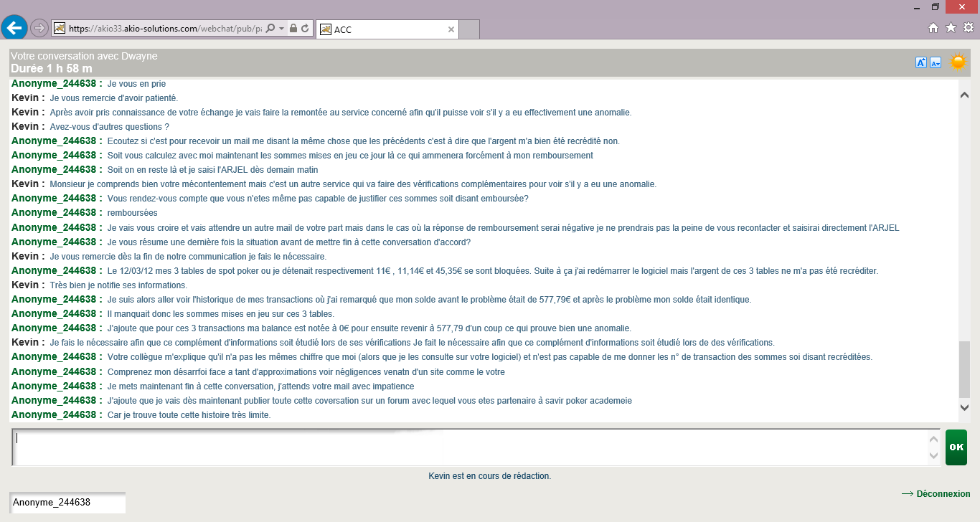
Task: Restore the browser window size
Action: pos(936,6)
